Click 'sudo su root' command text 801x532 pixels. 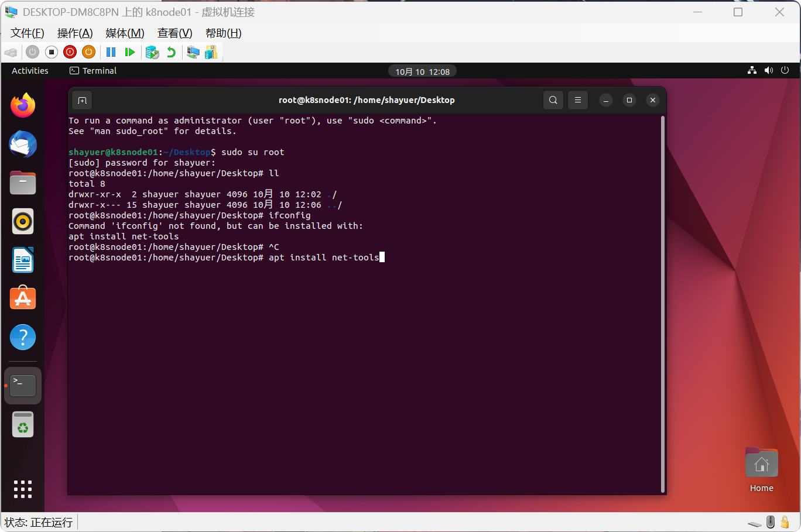(253, 152)
